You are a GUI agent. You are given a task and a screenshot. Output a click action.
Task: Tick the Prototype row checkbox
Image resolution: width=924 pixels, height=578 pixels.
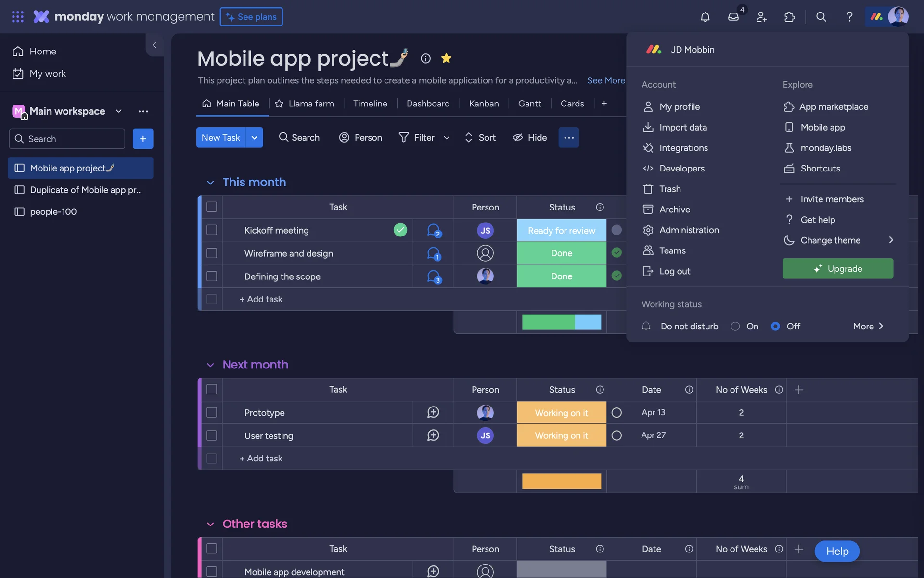(x=212, y=413)
